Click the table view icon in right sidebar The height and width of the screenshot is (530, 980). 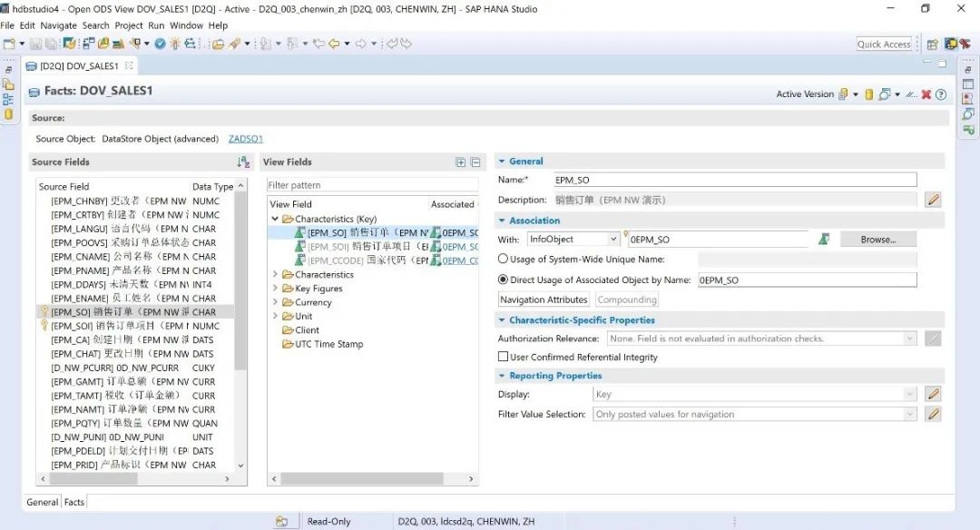coord(968,83)
